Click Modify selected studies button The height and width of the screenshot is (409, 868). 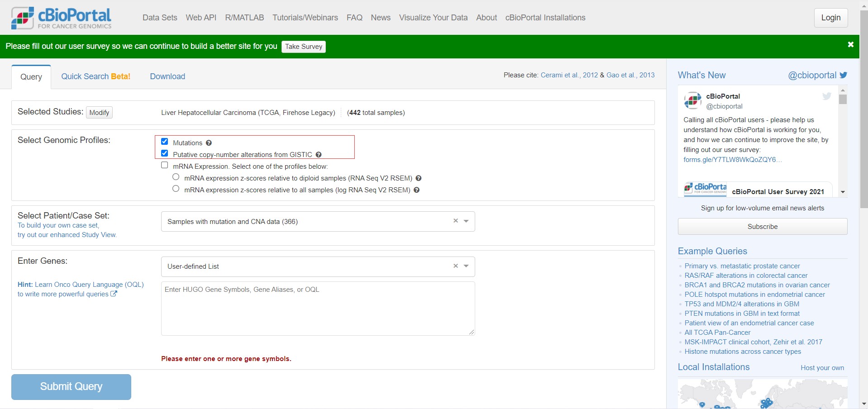point(99,112)
